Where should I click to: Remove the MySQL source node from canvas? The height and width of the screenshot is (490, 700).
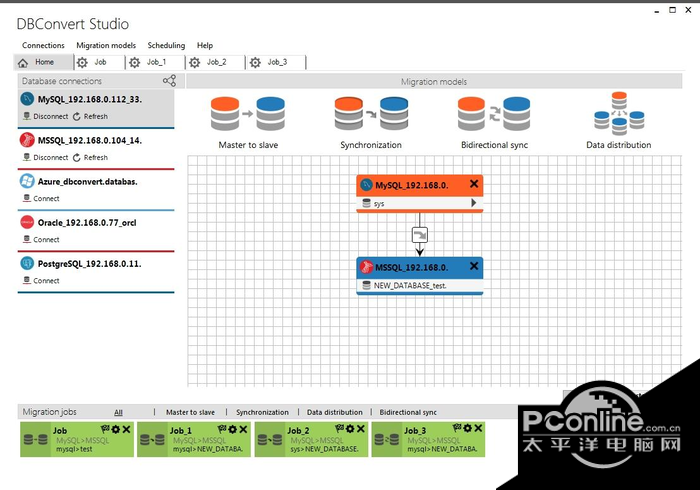click(x=474, y=184)
